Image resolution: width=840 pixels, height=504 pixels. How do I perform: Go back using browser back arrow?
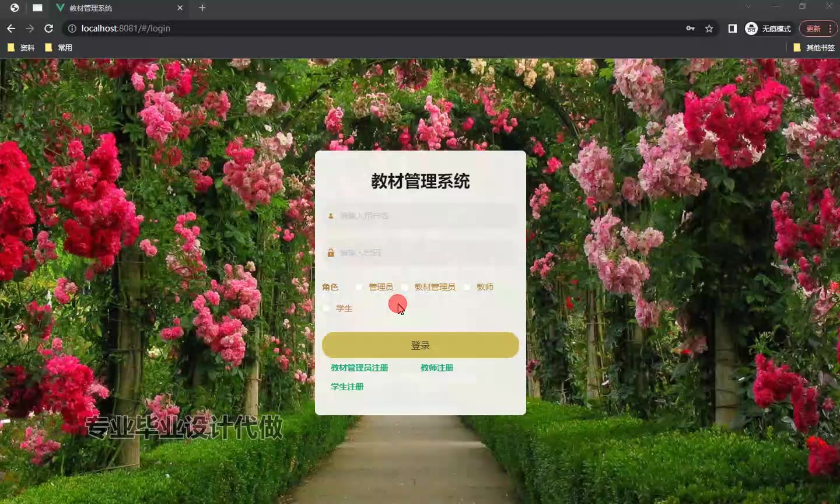pyautogui.click(x=11, y=28)
